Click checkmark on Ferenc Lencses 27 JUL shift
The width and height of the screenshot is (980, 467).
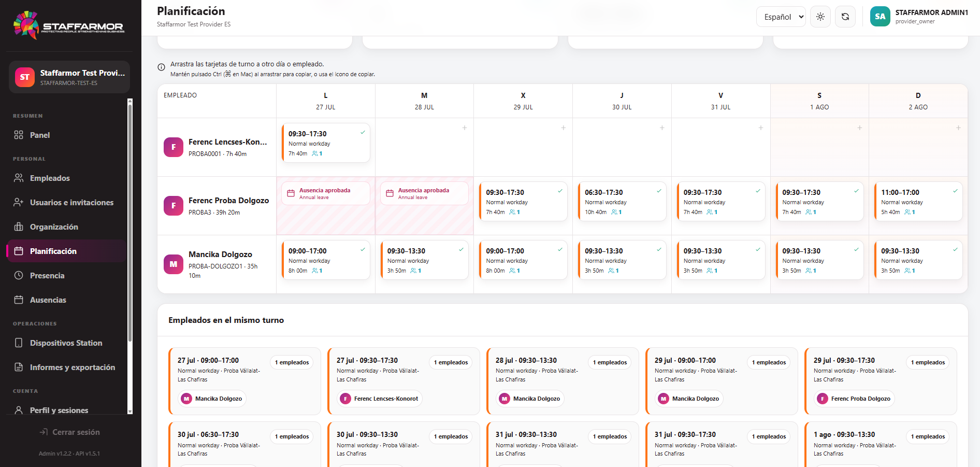363,133
